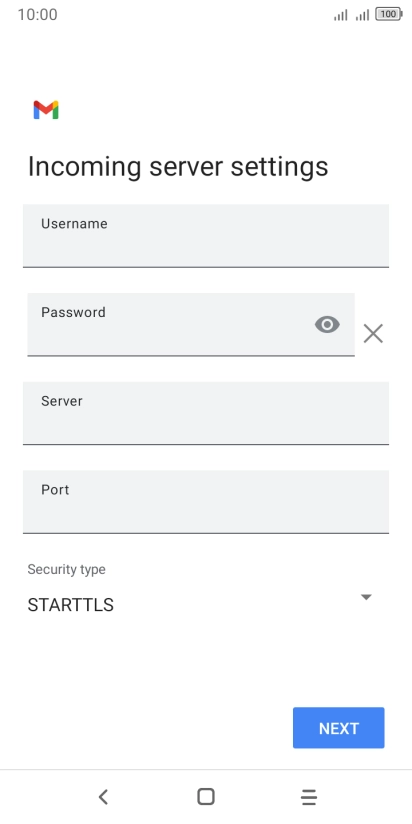The width and height of the screenshot is (412, 824).
Task: Select the Port input field
Action: 206,502
